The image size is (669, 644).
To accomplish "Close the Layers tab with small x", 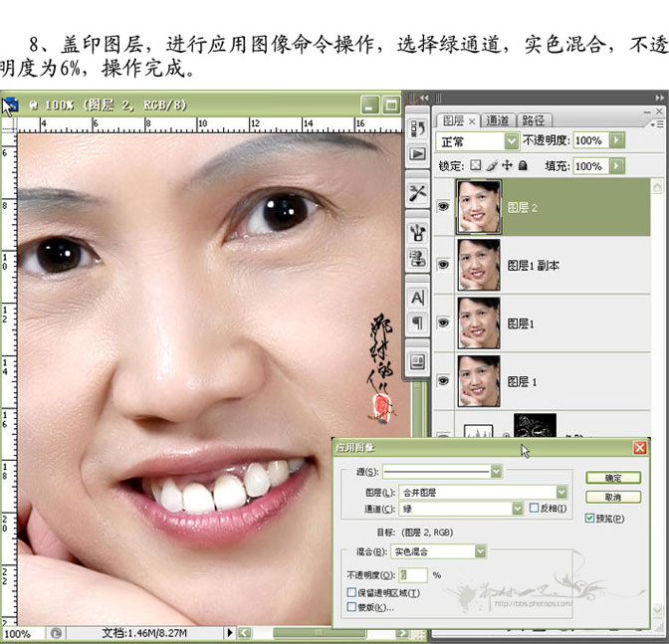I will pyautogui.click(x=472, y=121).
